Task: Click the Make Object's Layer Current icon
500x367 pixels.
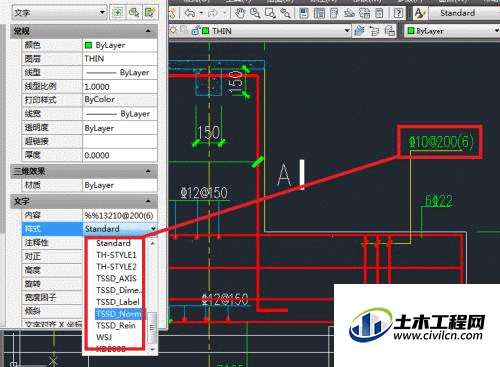Action: coord(359,31)
